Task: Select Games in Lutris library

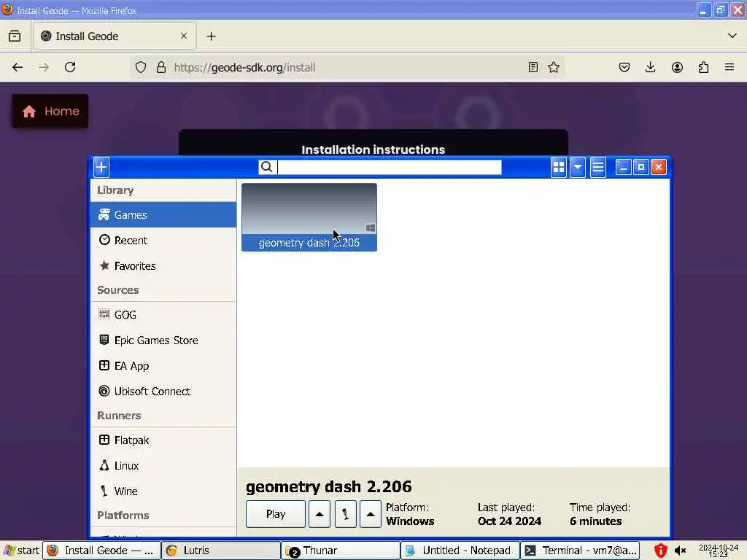Action: [163, 215]
